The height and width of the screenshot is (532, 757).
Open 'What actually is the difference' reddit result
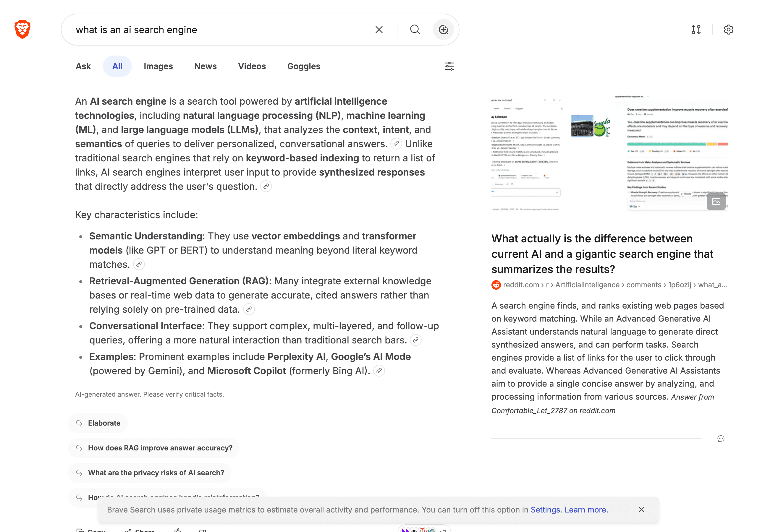[602, 254]
